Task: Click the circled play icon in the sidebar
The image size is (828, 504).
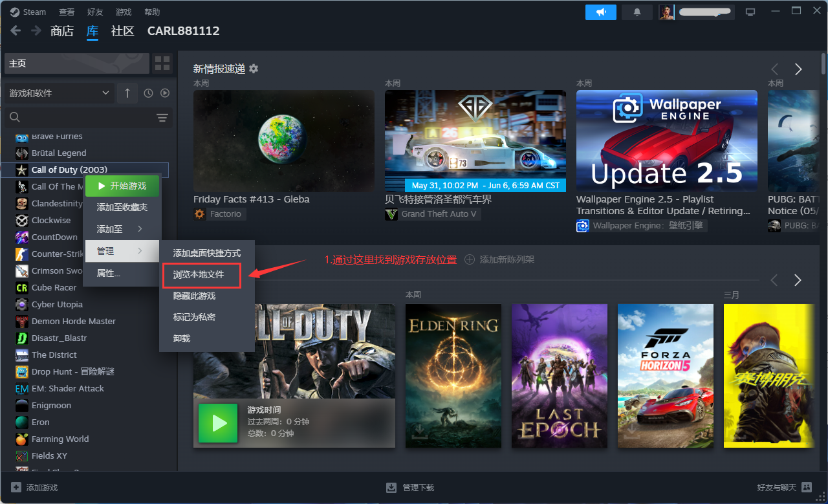Action: coord(165,93)
